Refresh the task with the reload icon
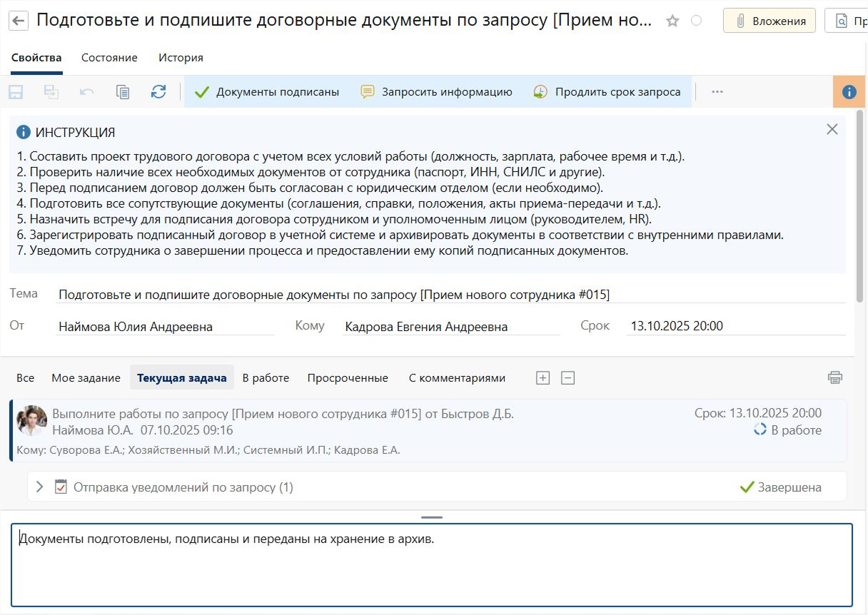The image size is (868, 615). (x=158, y=92)
